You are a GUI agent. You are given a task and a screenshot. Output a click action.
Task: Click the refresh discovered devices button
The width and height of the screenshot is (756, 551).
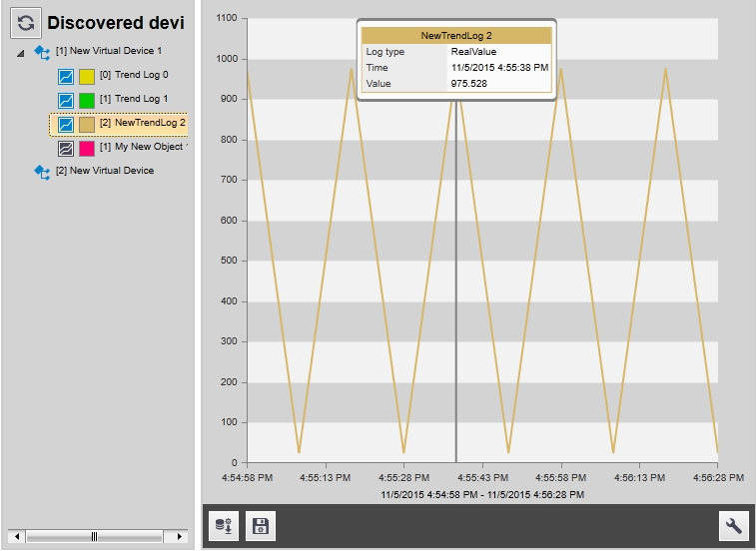click(26, 22)
